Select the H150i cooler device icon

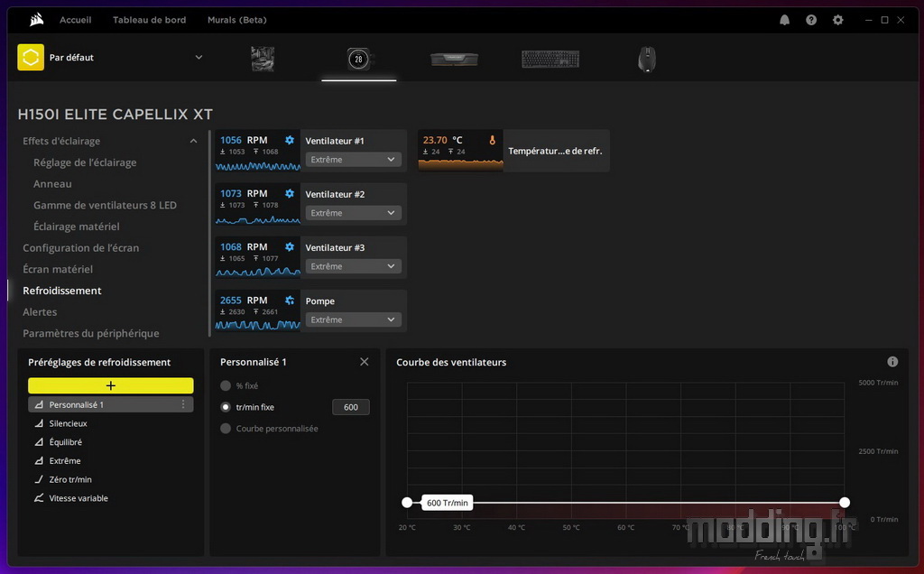[x=358, y=59]
